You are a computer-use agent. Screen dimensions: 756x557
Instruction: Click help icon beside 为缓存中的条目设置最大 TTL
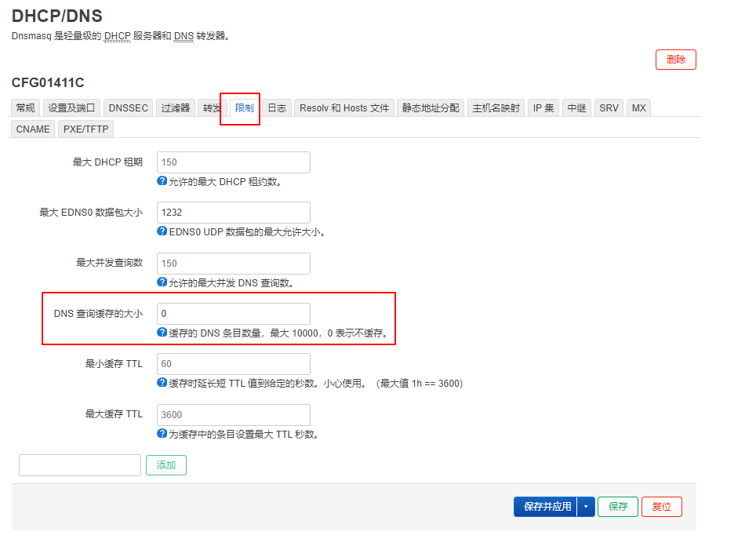(x=162, y=434)
